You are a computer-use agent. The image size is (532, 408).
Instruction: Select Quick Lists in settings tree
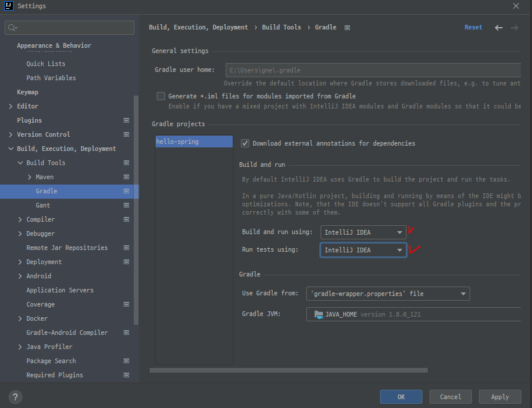pos(46,64)
